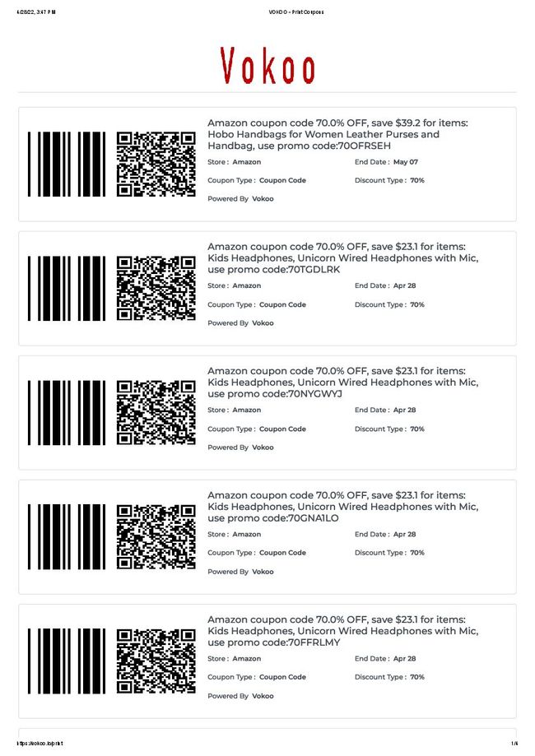Select the QR code beside promo code 70NYGWYJ
The height and width of the screenshot is (756, 535).
tap(156, 412)
